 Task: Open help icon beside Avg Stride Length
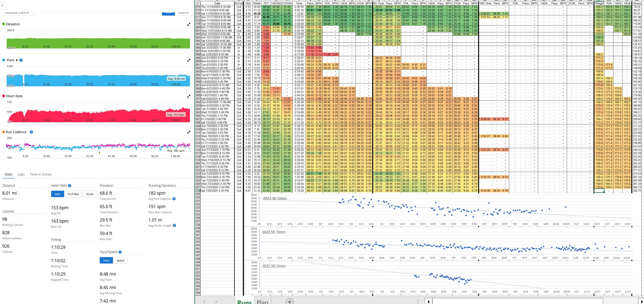[174, 225]
